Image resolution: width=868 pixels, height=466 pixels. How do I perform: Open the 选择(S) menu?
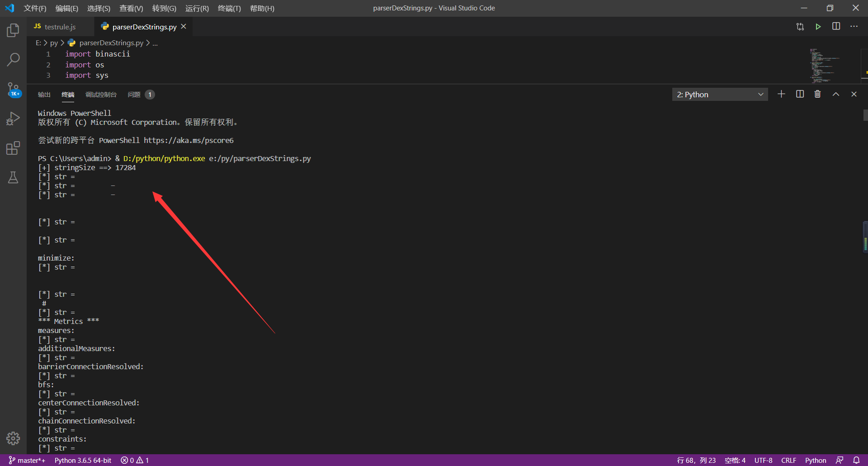click(x=99, y=8)
